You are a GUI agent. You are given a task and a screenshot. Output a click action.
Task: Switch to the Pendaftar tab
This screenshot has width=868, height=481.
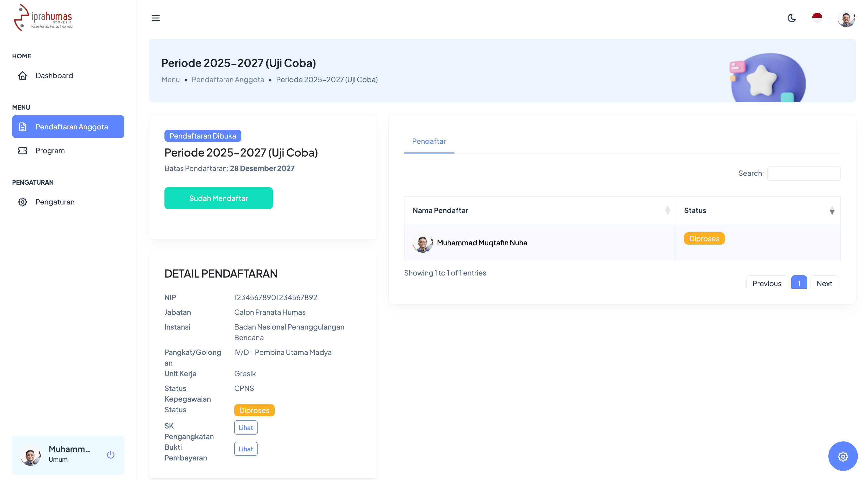tap(429, 142)
